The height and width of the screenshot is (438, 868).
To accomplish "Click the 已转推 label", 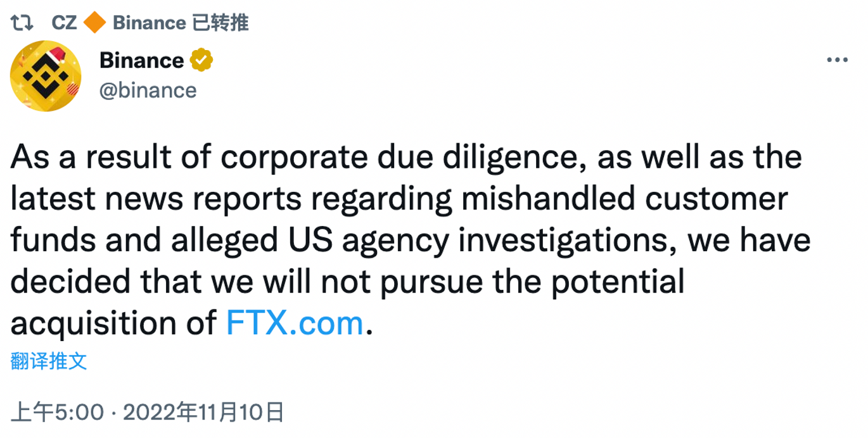I will pyautogui.click(x=222, y=21).
